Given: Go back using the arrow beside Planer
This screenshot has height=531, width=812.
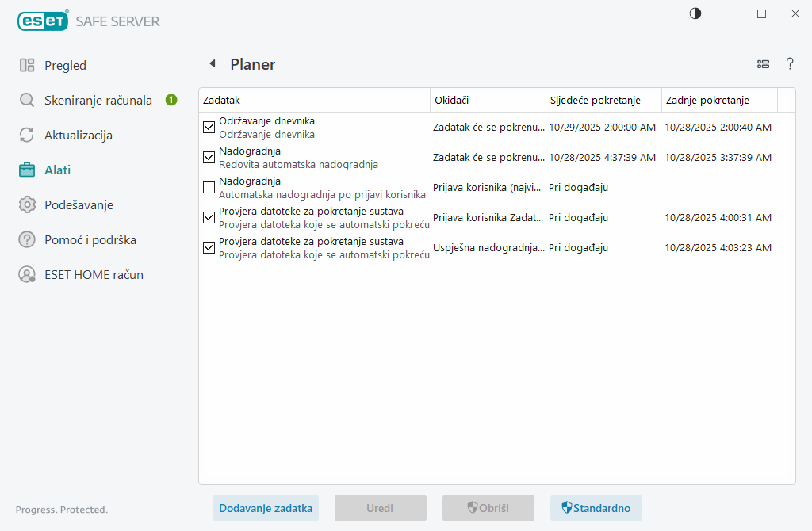Looking at the screenshot, I should point(212,64).
